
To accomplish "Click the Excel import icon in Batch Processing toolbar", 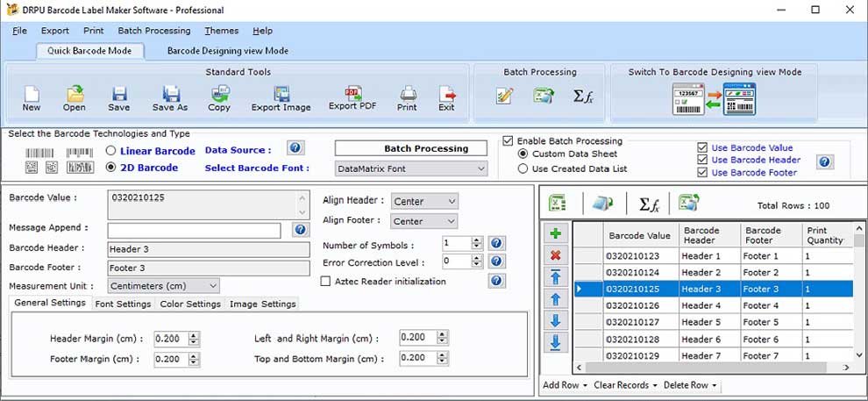I will 544,96.
